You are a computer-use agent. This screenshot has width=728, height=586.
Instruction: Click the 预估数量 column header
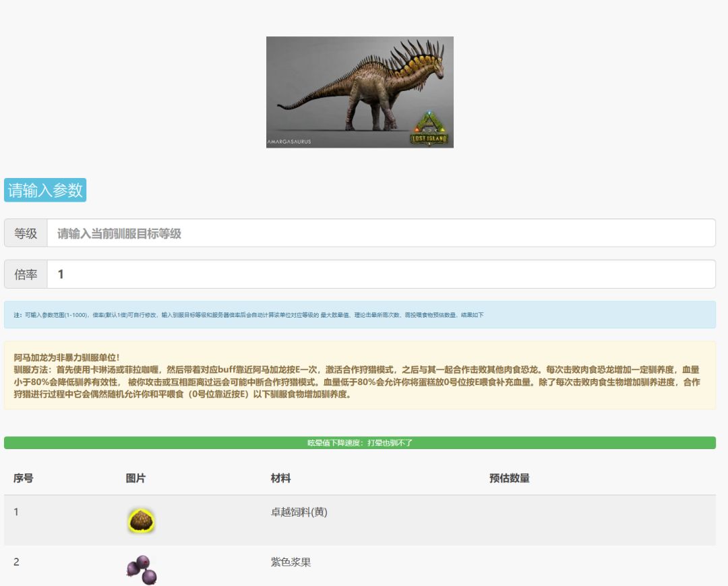coord(510,478)
